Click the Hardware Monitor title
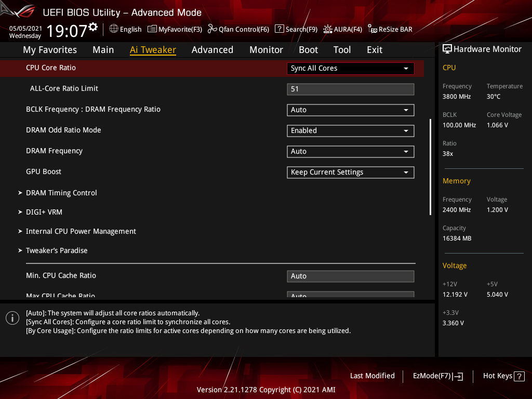This screenshot has height=399, width=532. click(487, 49)
